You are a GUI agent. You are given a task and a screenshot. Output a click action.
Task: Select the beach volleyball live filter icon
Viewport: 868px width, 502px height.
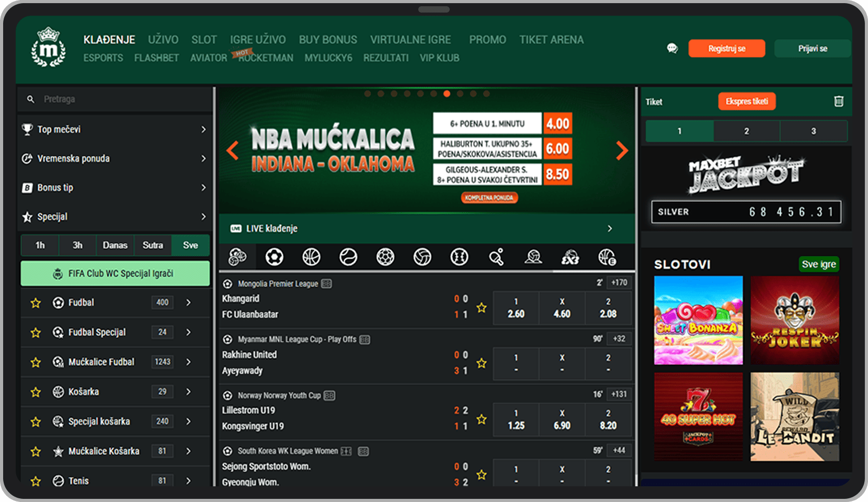533,257
